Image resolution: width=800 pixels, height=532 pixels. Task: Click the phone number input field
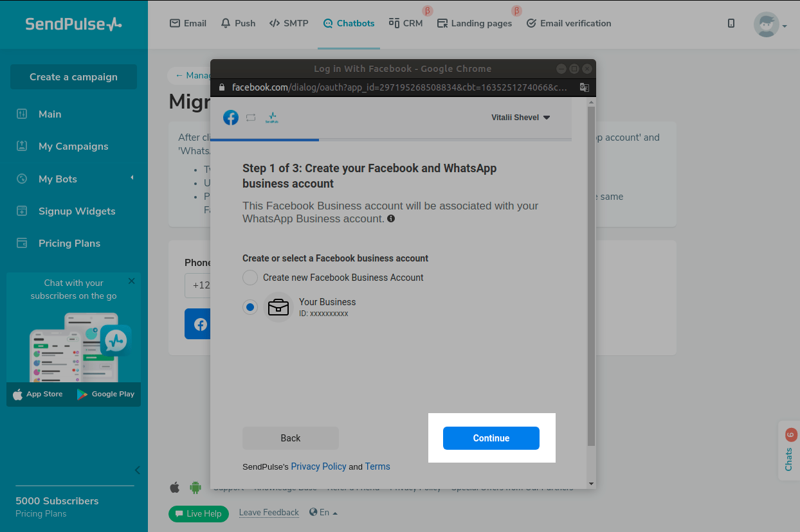click(x=197, y=285)
